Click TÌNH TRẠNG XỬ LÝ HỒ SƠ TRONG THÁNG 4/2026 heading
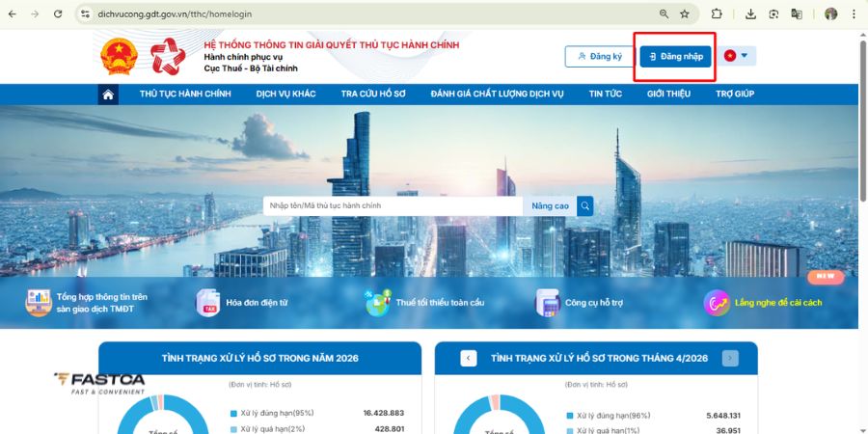This screenshot has width=868, height=434. coord(600,358)
